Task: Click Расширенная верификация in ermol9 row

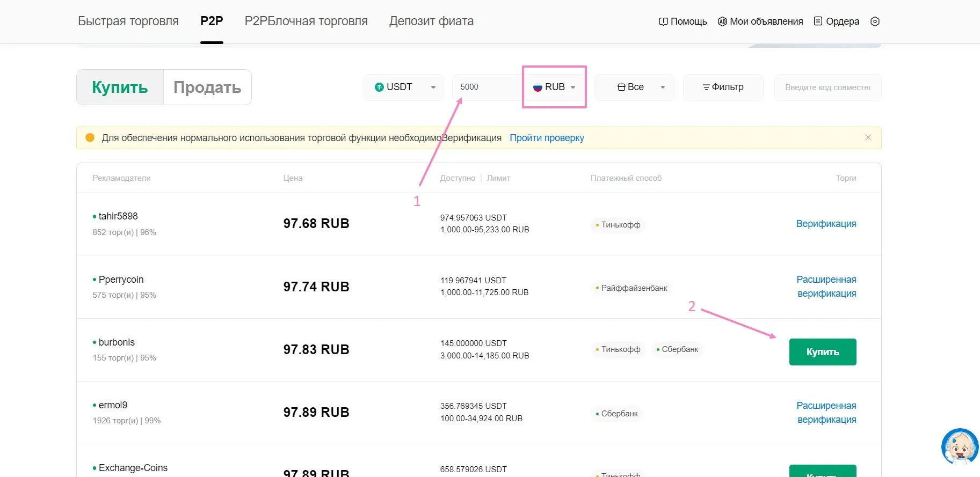Action: [x=826, y=413]
